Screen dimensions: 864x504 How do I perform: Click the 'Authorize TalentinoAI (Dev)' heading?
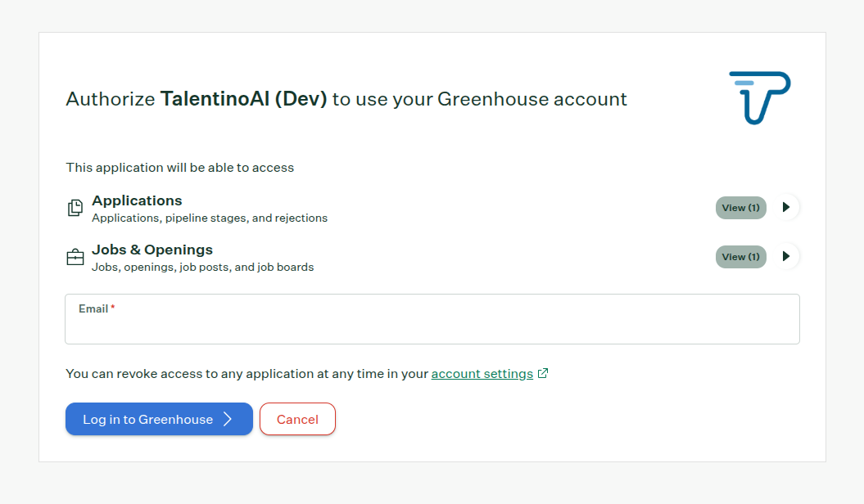(346, 99)
